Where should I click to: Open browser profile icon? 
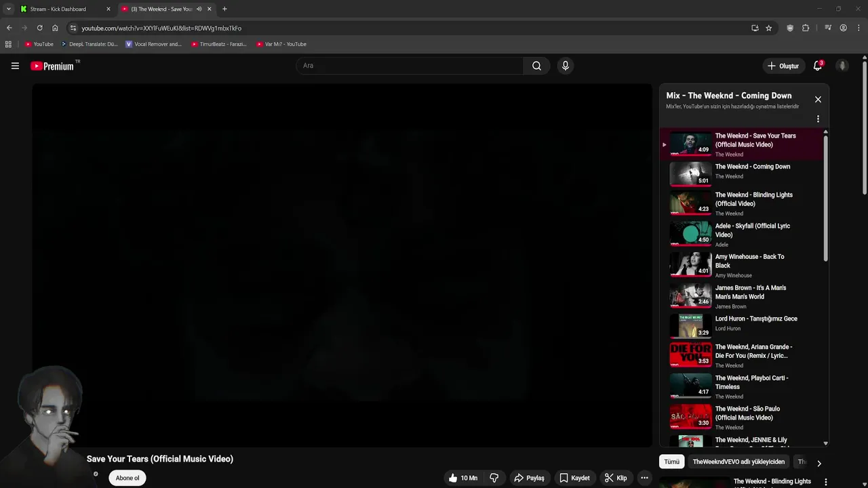point(843,28)
